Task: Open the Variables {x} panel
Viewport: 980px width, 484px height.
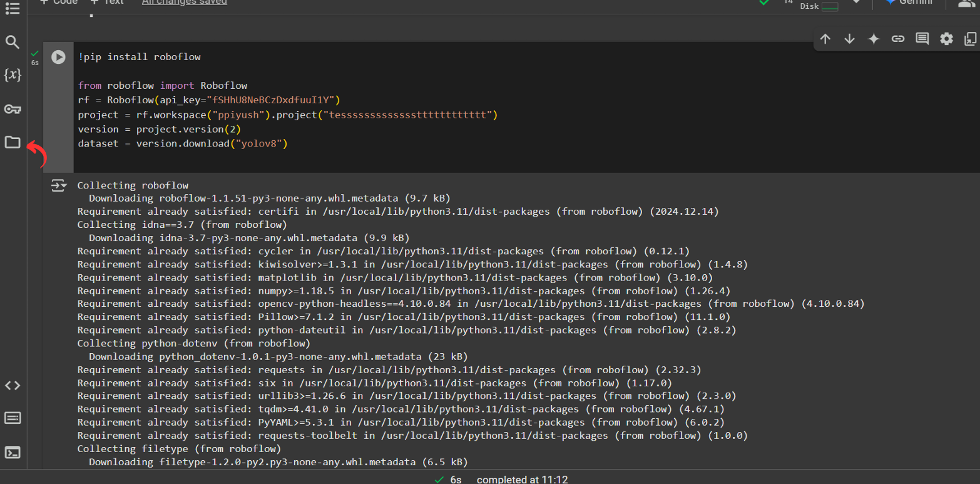Action: 13,75
